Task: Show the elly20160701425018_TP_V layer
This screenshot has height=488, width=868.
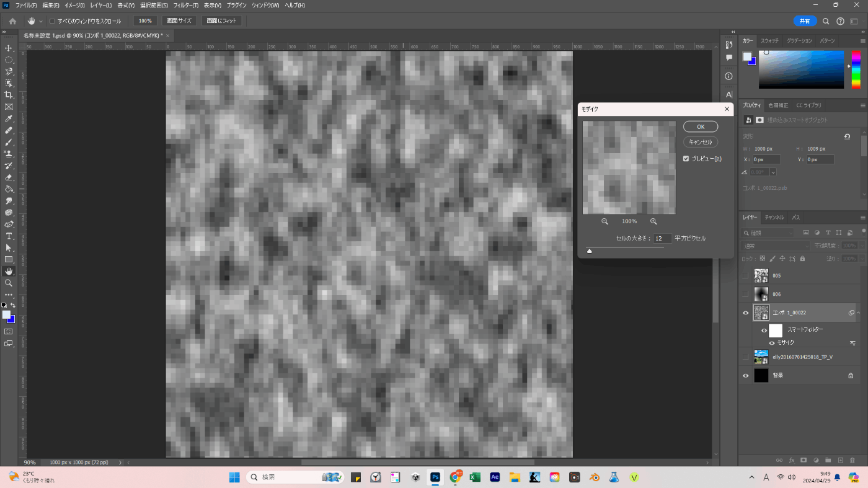Action: pyautogui.click(x=745, y=357)
